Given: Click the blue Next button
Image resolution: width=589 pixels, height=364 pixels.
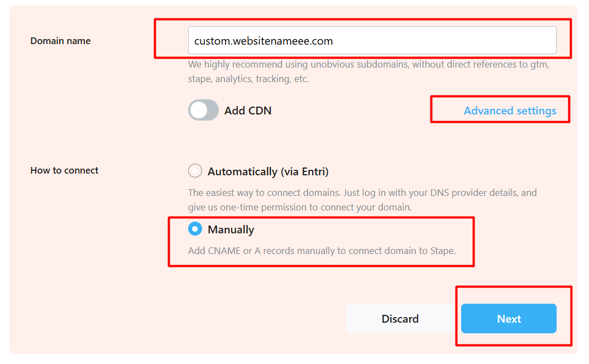Looking at the screenshot, I should click(509, 319).
